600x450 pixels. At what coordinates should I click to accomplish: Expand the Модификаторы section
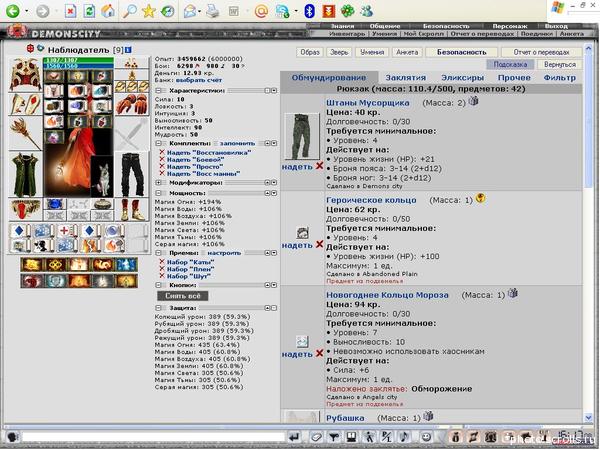point(158,183)
